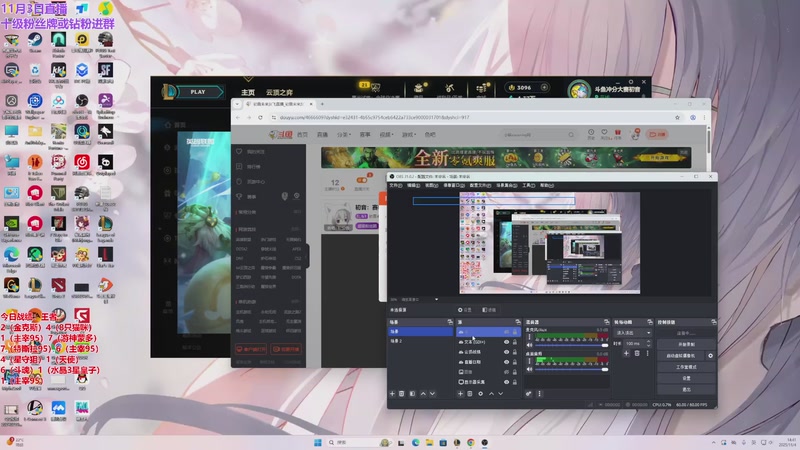
Task: Toggle lock on 显示器采集 source
Action: pos(514,382)
